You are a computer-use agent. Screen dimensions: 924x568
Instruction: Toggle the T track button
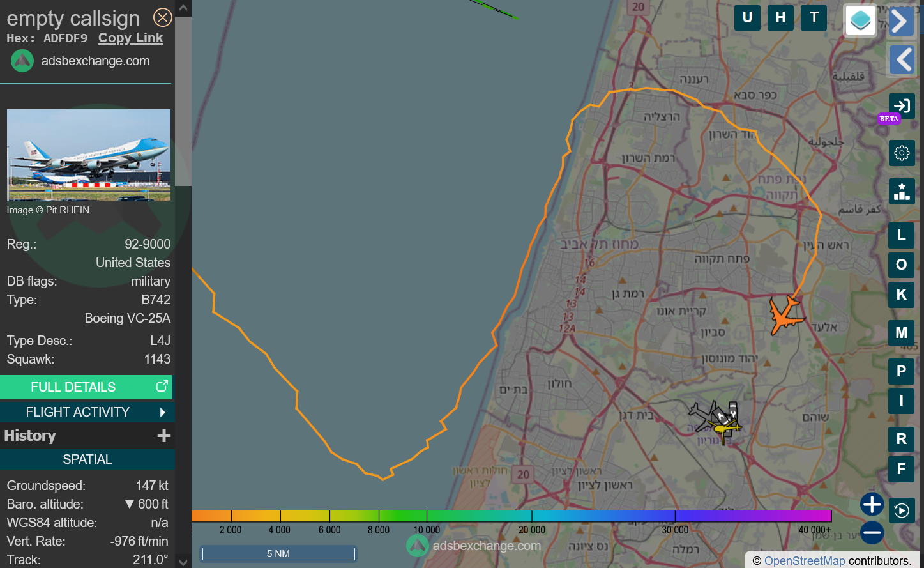814,18
